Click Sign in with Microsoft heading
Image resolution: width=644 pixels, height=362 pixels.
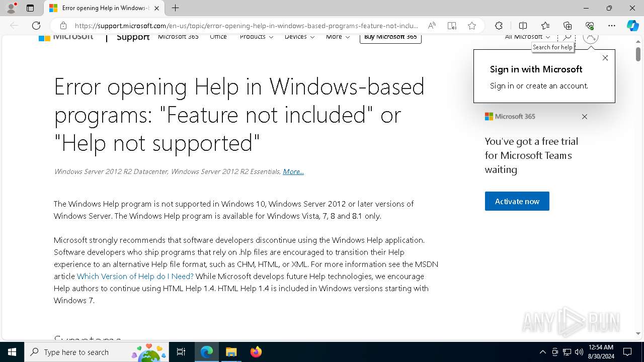(x=536, y=69)
